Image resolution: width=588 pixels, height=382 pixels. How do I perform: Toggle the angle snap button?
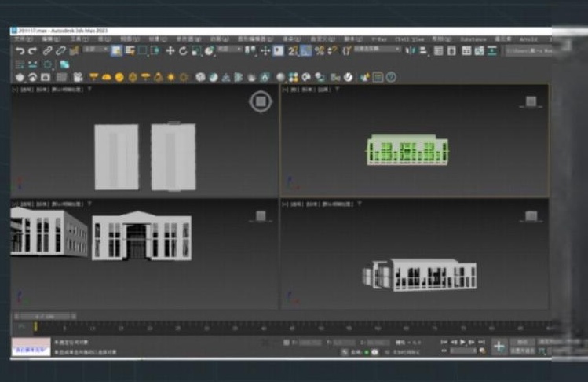(x=306, y=51)
